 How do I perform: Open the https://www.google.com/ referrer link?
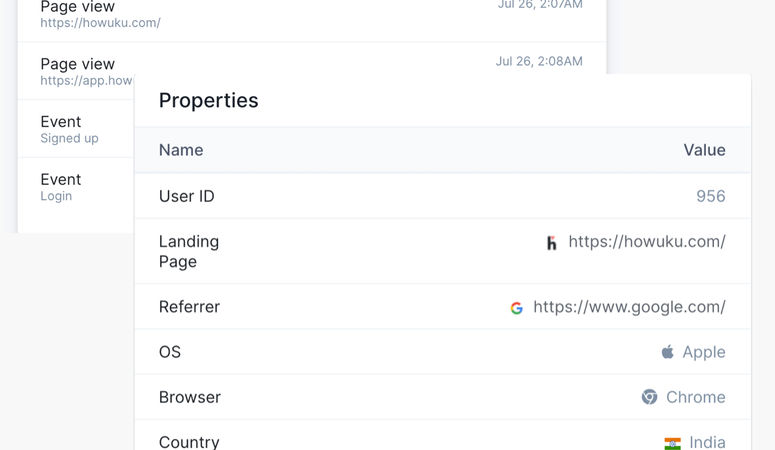[x=629, y=307]
